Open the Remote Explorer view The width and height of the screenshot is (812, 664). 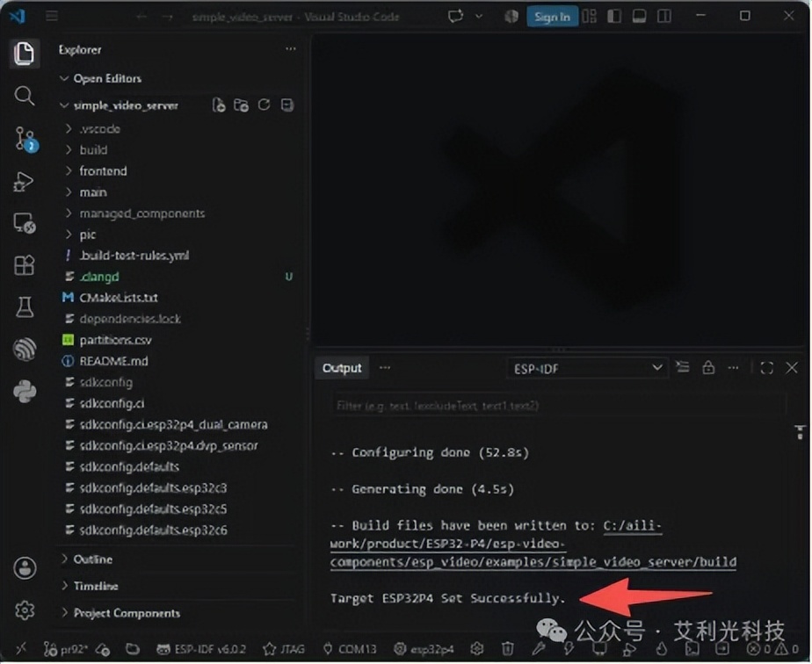pyautogui.click(x=25, y=223)
